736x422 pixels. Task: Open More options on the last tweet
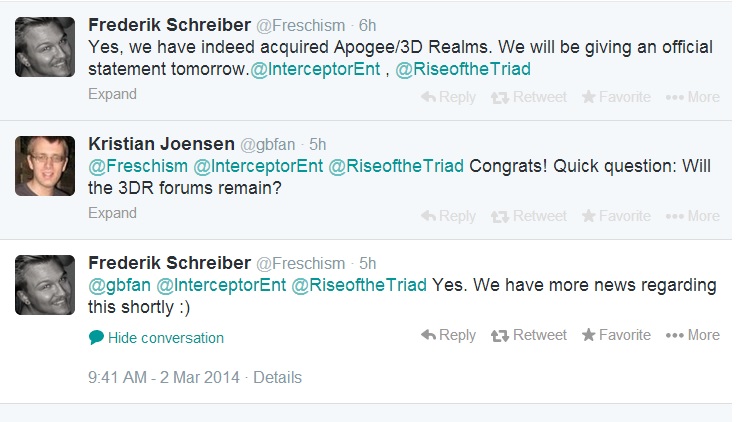[692, 335]
